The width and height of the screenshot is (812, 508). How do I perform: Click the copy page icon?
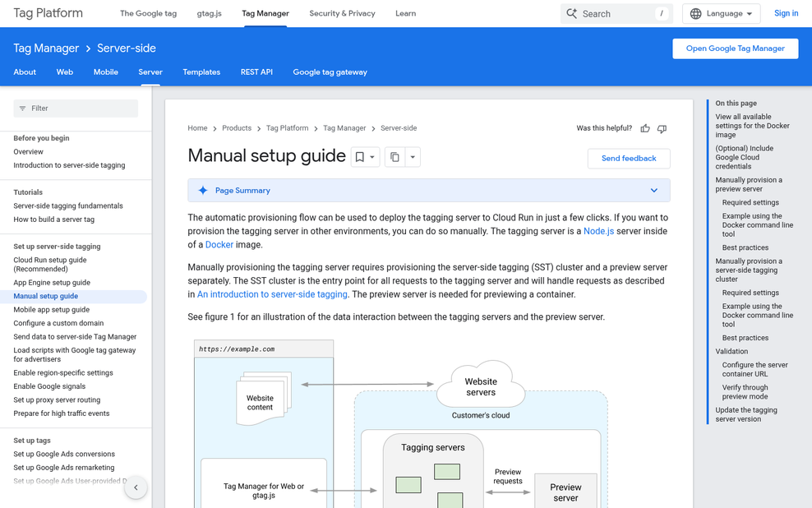(x=394, y=157)
